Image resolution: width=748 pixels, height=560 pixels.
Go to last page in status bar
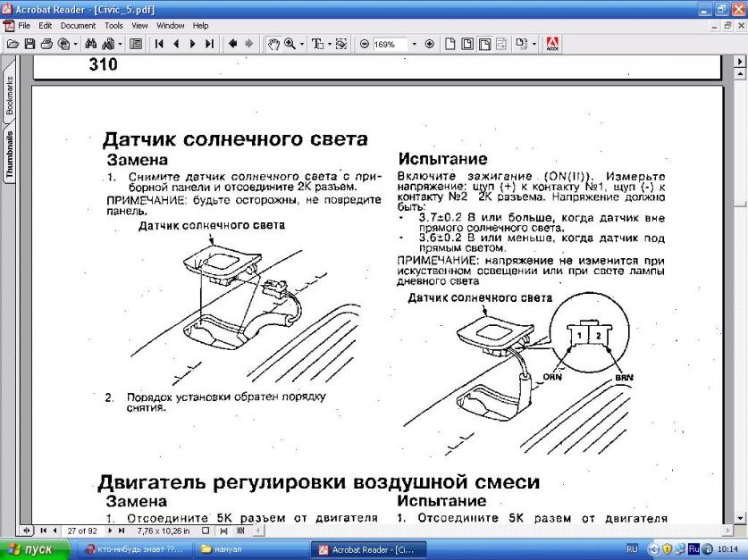(122, 530)
